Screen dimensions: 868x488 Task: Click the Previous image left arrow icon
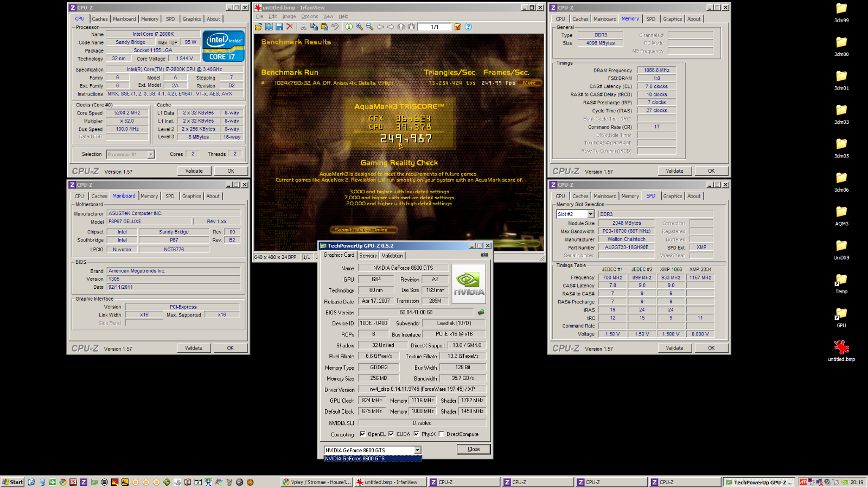pyautogui.click(x=380, y=27)
